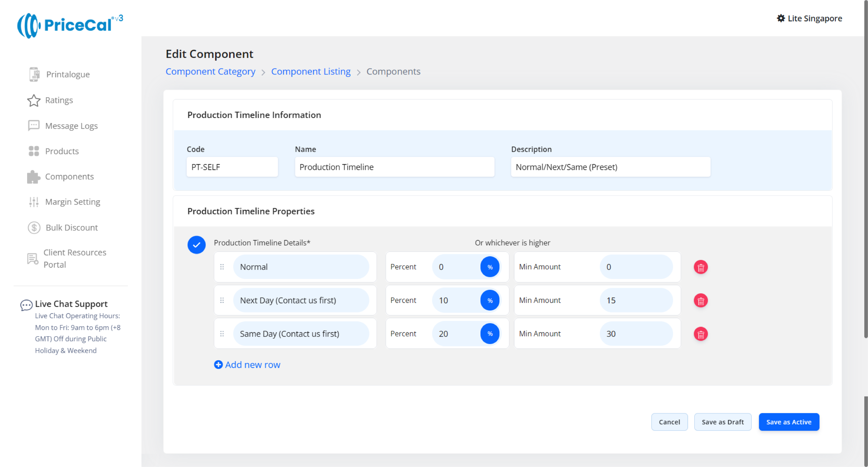Open Margin Setting in sidebar
Screen dimensions: 868x467
(73, 202)
